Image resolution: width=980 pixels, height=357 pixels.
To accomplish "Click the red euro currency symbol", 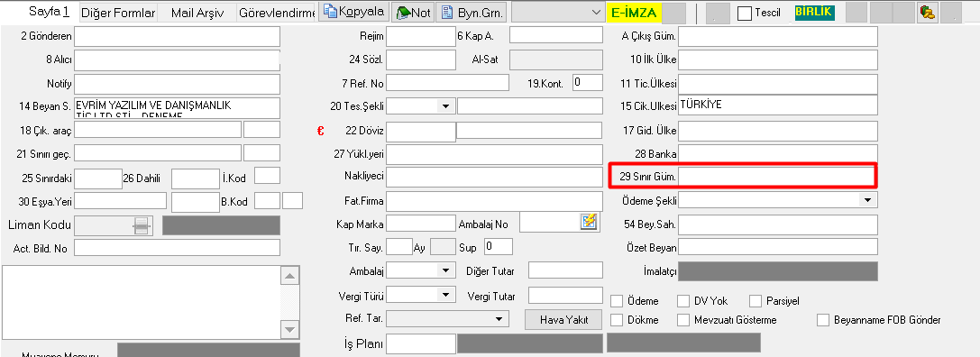I will (320, 131).
